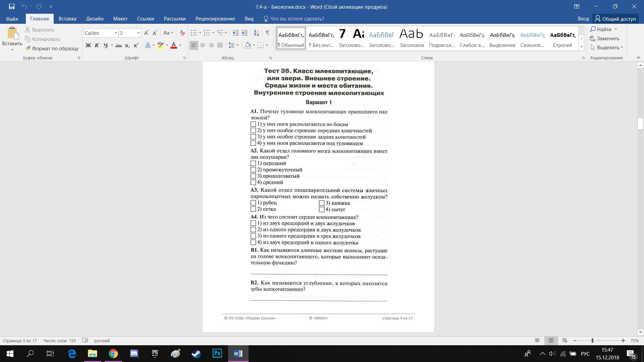
Task: Check answer box '4) сычуг'
Action: tap(322, 209)
